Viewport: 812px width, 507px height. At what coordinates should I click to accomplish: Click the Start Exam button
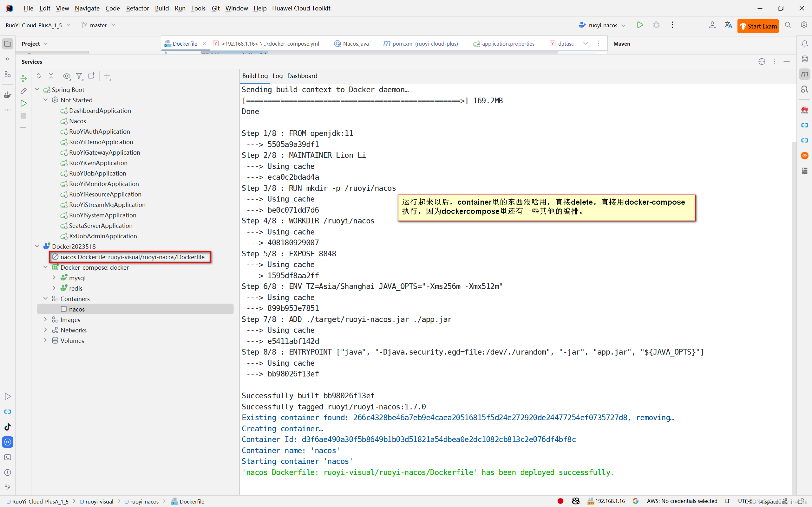click(758, 26)
